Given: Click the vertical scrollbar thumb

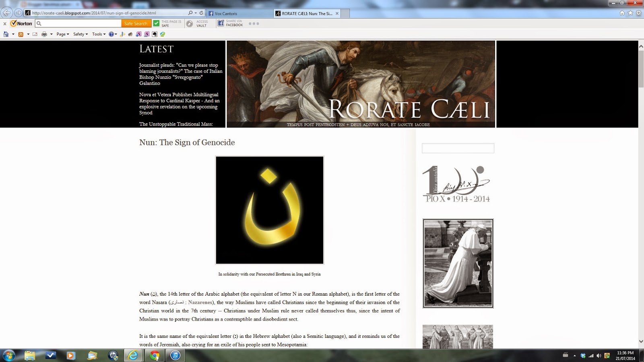Looking at the screenshot, I should click(x=641, y=69).
